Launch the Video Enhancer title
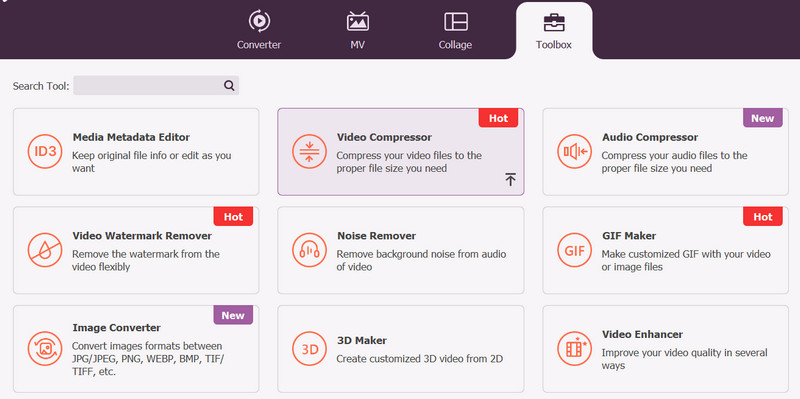The width and height of the screenshot is (800, 399). pos(642,334)
